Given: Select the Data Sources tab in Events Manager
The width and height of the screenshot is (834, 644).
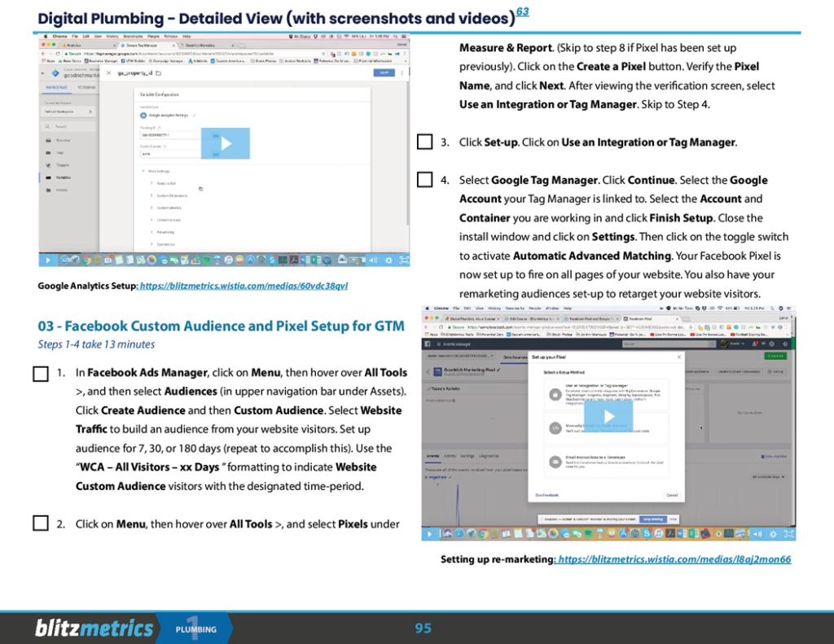Looking at the screenshot, I should [x=515, y=357].
